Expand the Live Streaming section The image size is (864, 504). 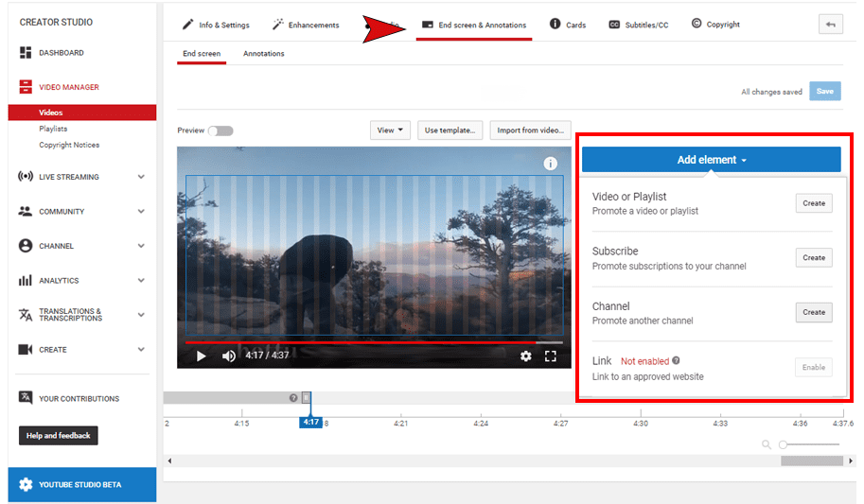pyautogui.click(x=141, y=177)
